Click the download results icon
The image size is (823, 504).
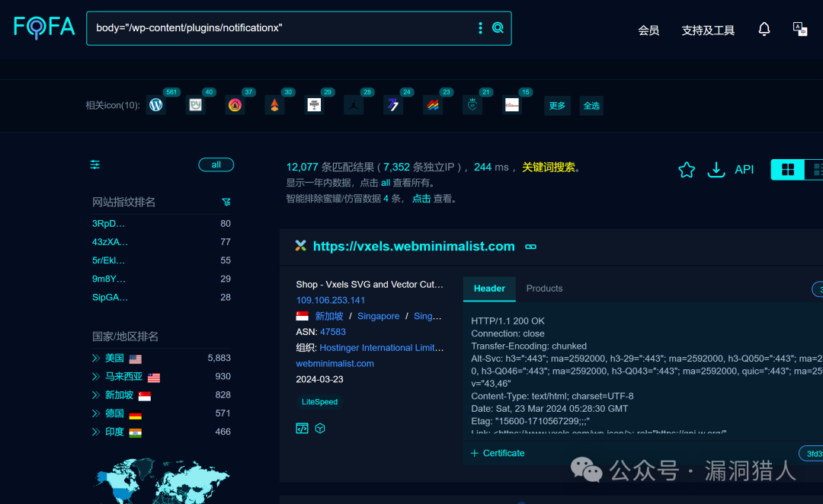(716, 170)
